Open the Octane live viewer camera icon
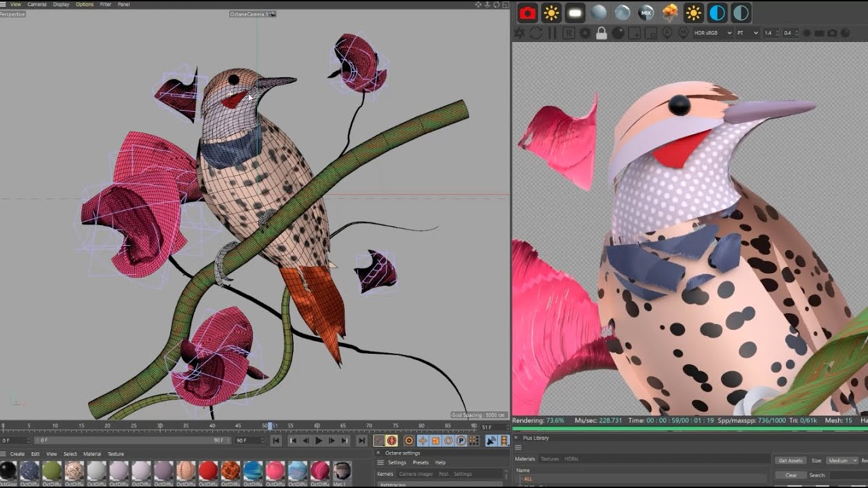The width and height of the screenshot is (868, 488). (x=528, y=12)
